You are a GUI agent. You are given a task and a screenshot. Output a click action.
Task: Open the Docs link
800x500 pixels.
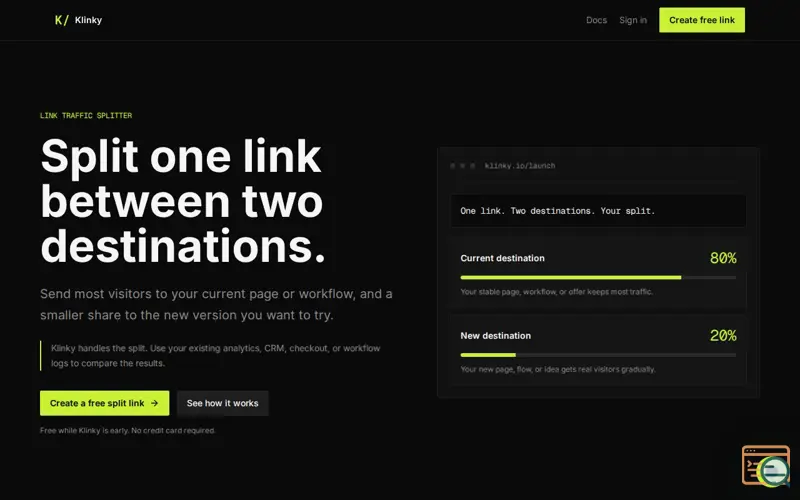[596, 20]
